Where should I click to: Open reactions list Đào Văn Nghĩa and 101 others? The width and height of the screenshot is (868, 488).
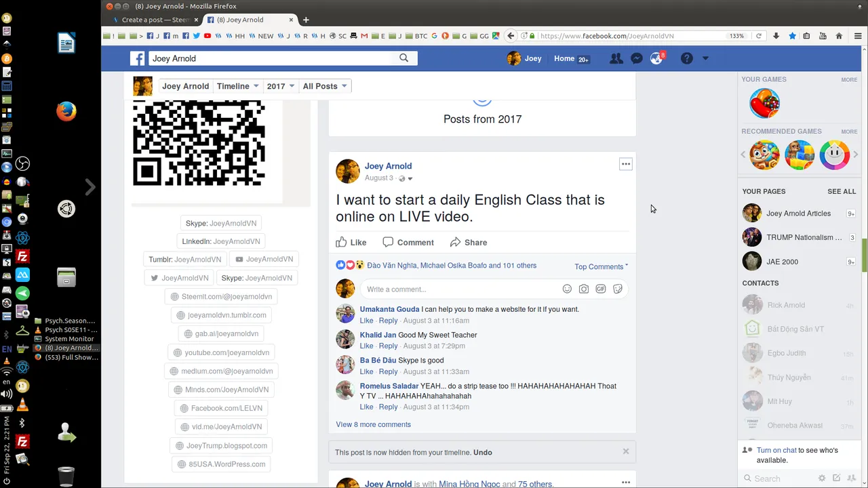click(452, 266)
